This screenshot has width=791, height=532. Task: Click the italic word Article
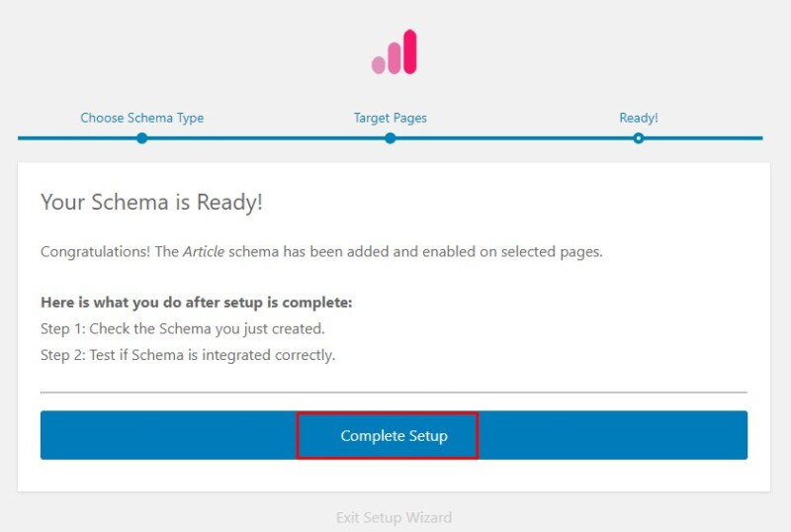pos(204,251)
